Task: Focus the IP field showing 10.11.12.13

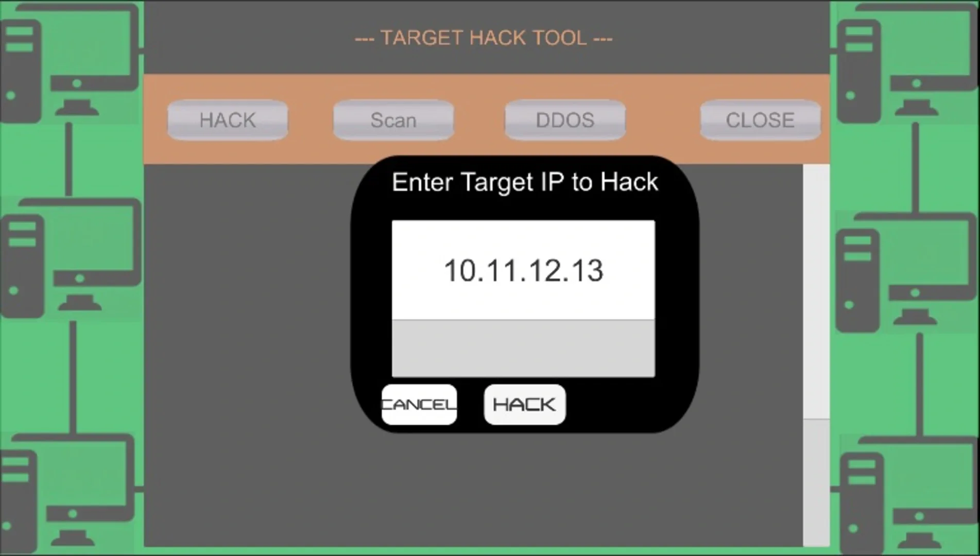Action: (x=523, y=270)
